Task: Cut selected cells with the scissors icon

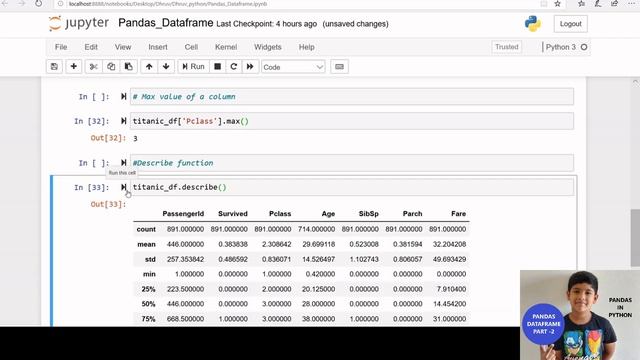Action: 93,67
